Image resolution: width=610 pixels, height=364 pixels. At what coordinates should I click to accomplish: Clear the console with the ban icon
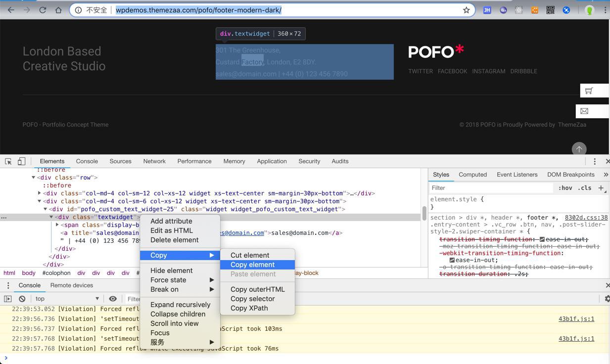click(22, 299)
